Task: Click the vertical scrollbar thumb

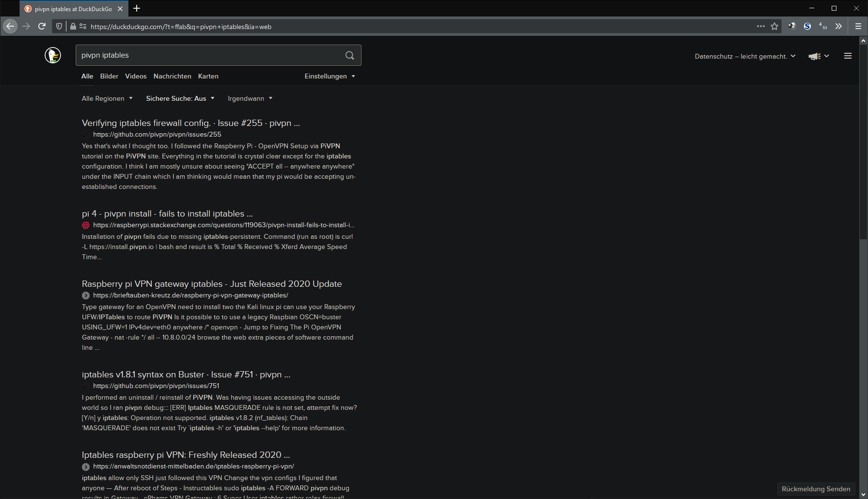Action: coord(863,142)
